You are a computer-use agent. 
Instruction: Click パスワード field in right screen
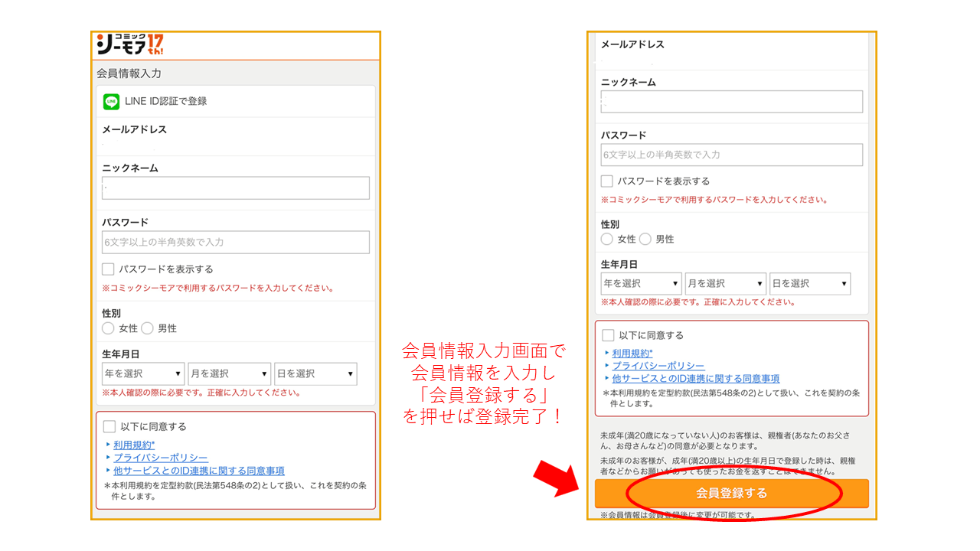731,155
